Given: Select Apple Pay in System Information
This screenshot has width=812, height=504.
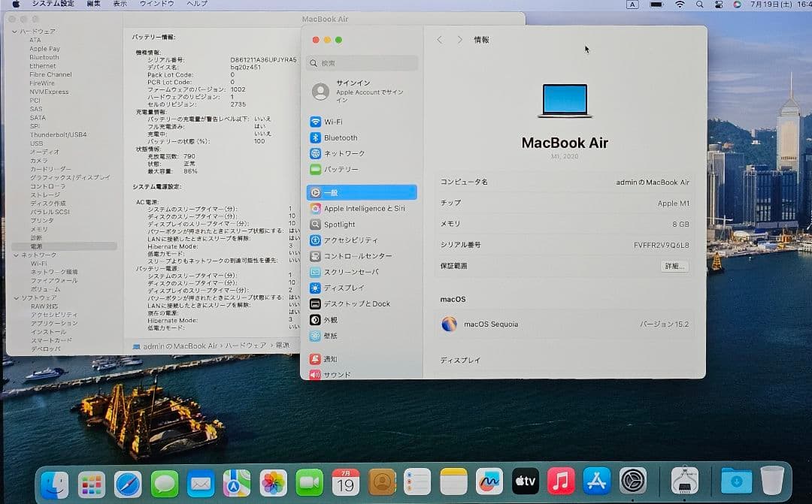Looking at the screenshot, I should [44, 49].
